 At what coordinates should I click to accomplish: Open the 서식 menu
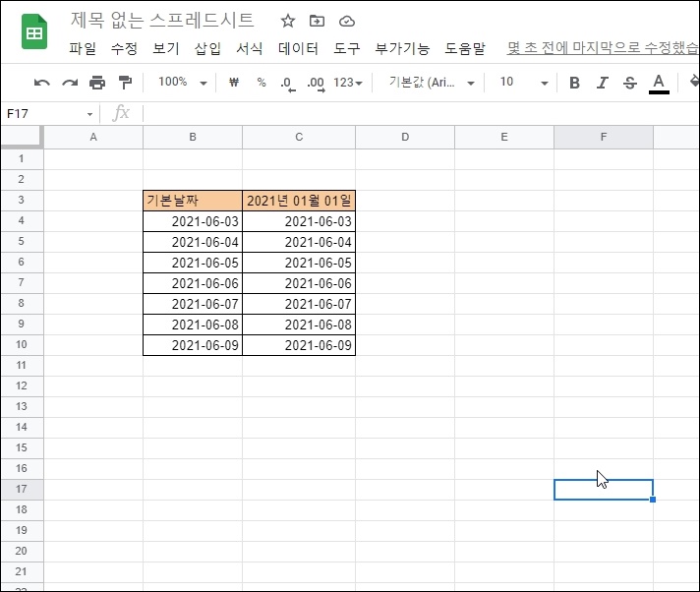pos(249,48)
